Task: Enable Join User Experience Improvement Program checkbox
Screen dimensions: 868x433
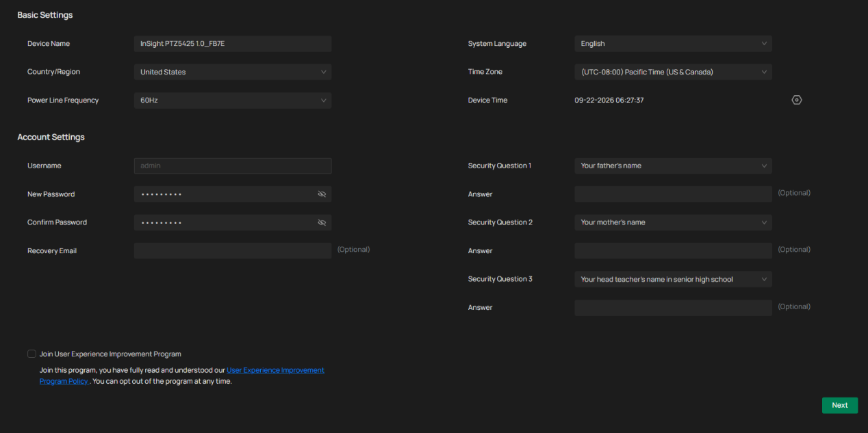Action: tap(31, 354)
